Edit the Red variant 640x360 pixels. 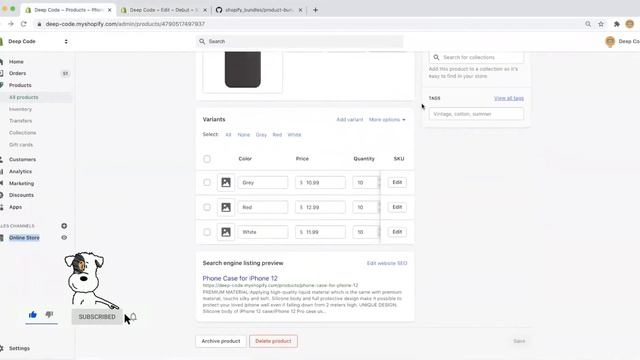[397, 207]
